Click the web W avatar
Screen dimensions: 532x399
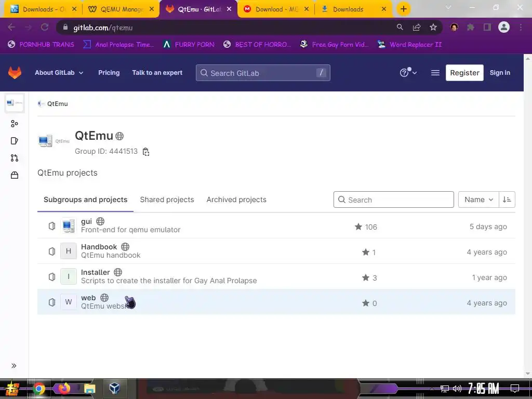[x=69, y=302]
